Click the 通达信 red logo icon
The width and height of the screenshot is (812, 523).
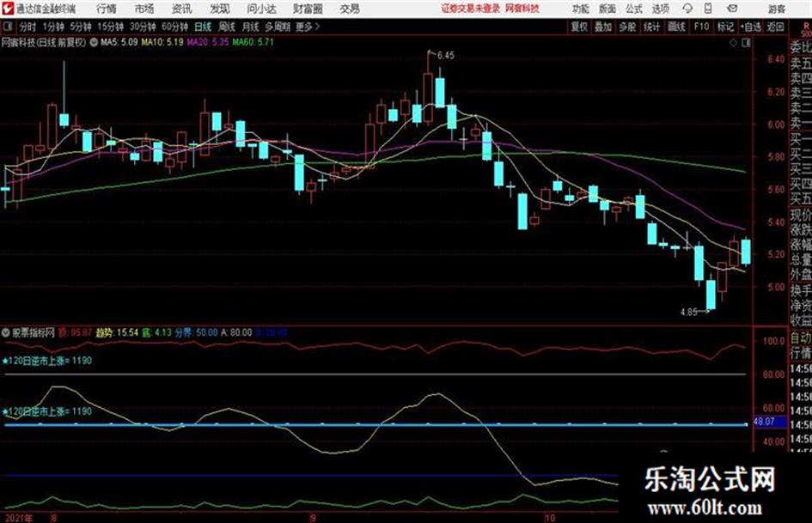point(8,9)
